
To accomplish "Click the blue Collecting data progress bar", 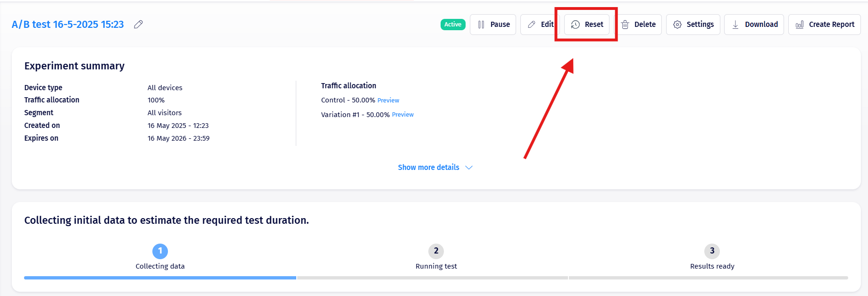I will (x=160, y=278).
